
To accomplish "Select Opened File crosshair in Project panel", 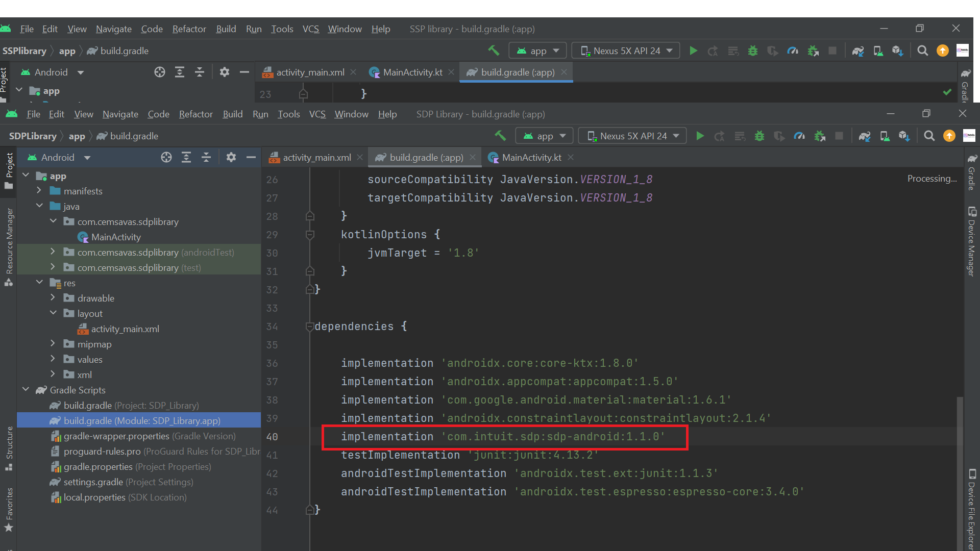I will pyautogui.click(x=166, y=157).
